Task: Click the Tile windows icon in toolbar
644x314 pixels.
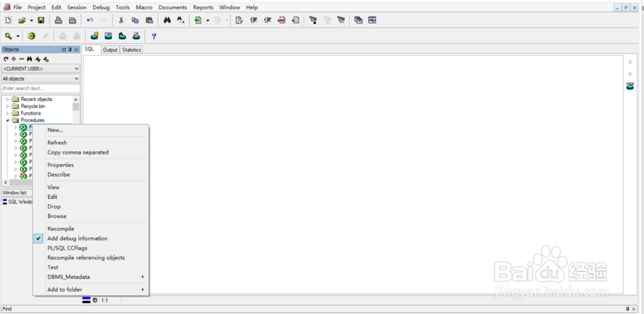Action: 372,20
